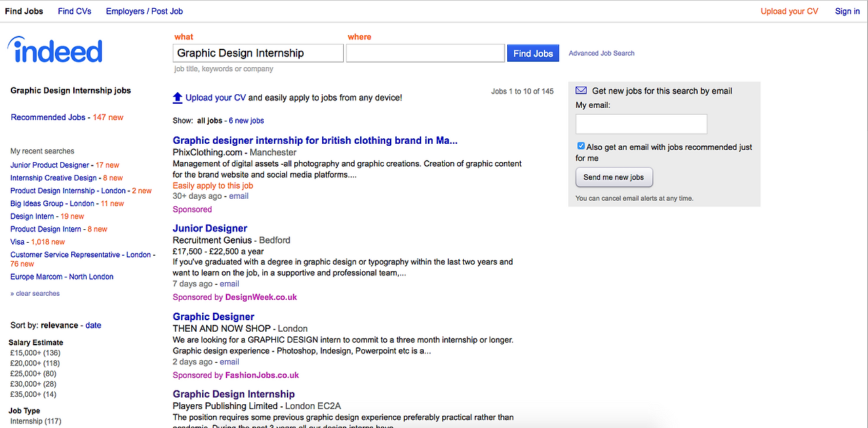
Task: Open recent search Big Ideas Group - London
Action: tap(52, 203)
